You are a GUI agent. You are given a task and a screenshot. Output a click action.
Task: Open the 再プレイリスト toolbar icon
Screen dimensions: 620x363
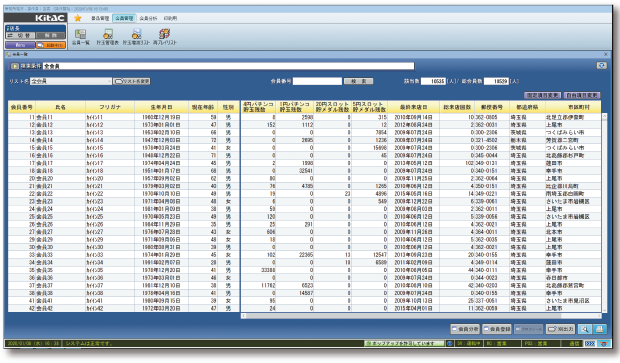[165, 36]
